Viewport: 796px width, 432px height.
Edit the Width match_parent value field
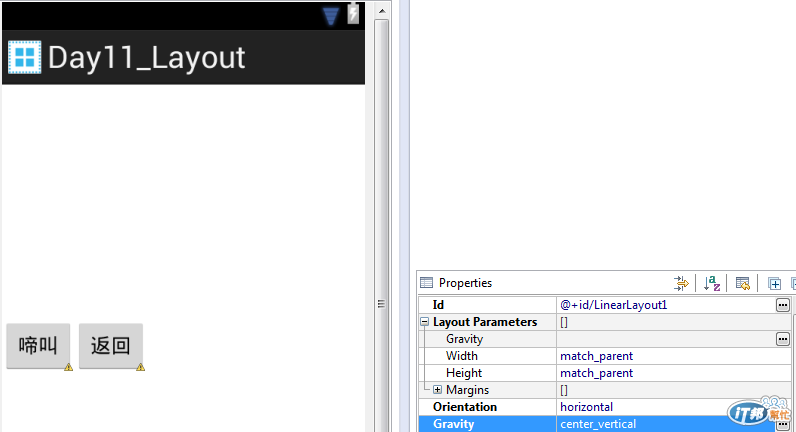(674, 356)
